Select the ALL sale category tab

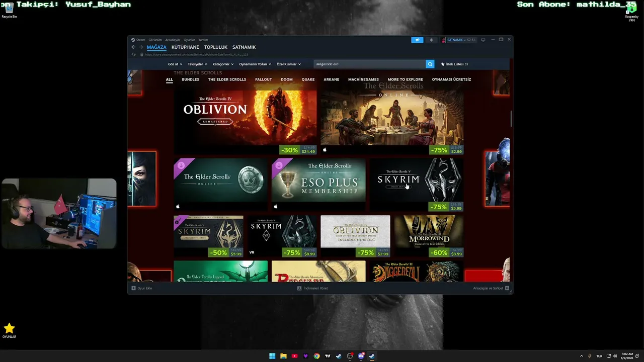pyautogui.click(x=170, y=79)
